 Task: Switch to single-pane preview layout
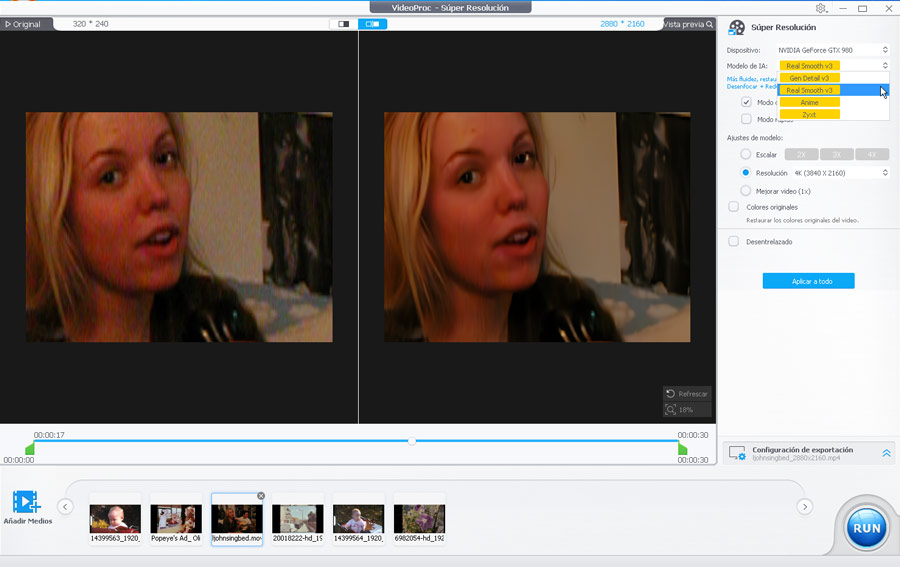coord(343,24)
